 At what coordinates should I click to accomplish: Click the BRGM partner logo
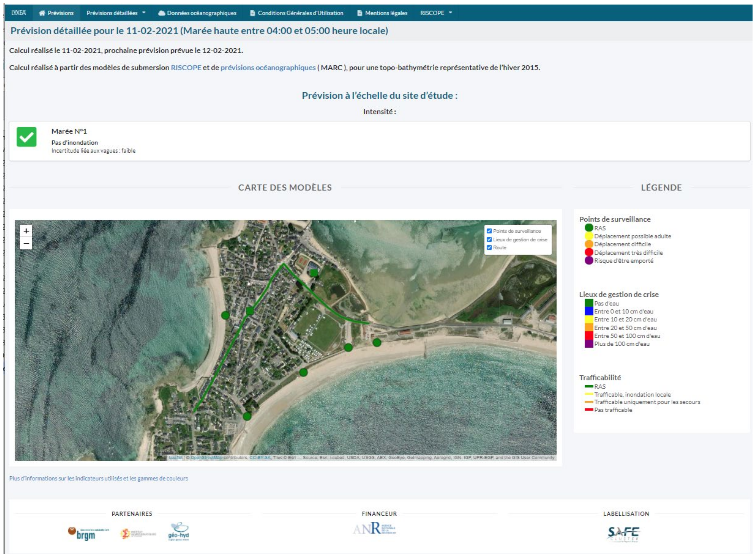click(x=88, y=534)
